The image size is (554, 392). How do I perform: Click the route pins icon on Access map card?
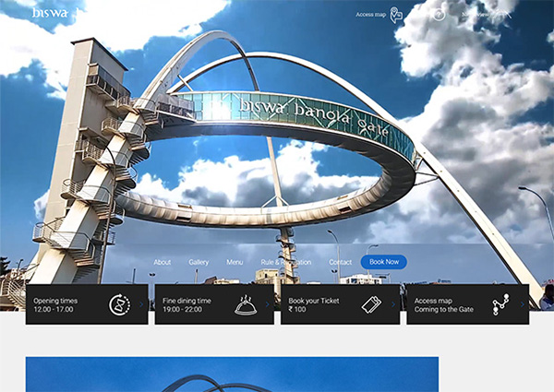pos(501,304)
